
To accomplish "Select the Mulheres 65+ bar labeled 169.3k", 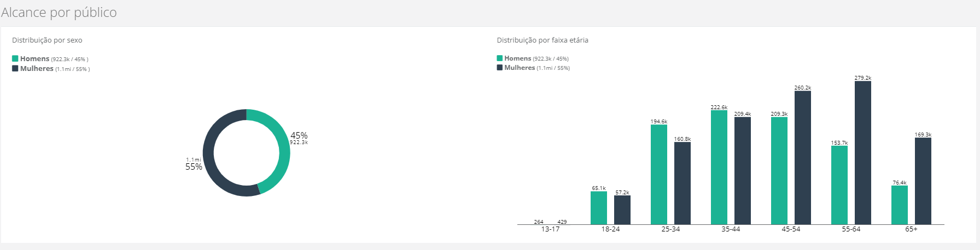I will [923, 181].
